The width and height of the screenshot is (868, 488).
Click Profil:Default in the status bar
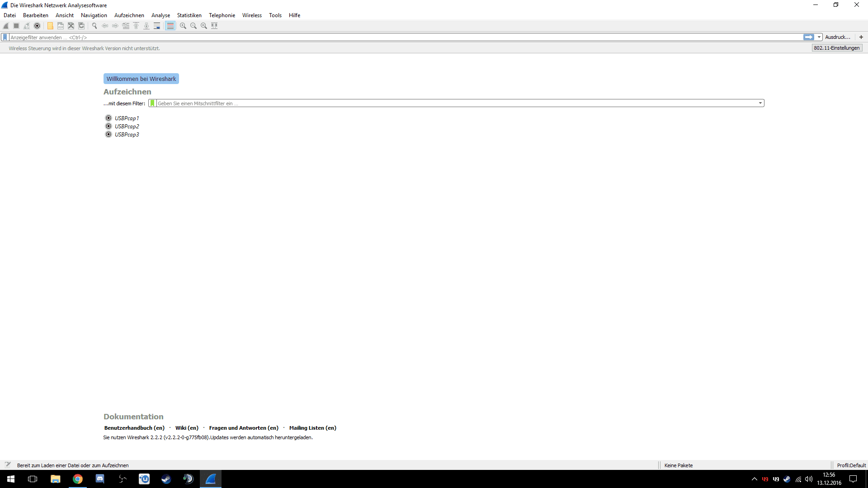[x=851, y=465]
